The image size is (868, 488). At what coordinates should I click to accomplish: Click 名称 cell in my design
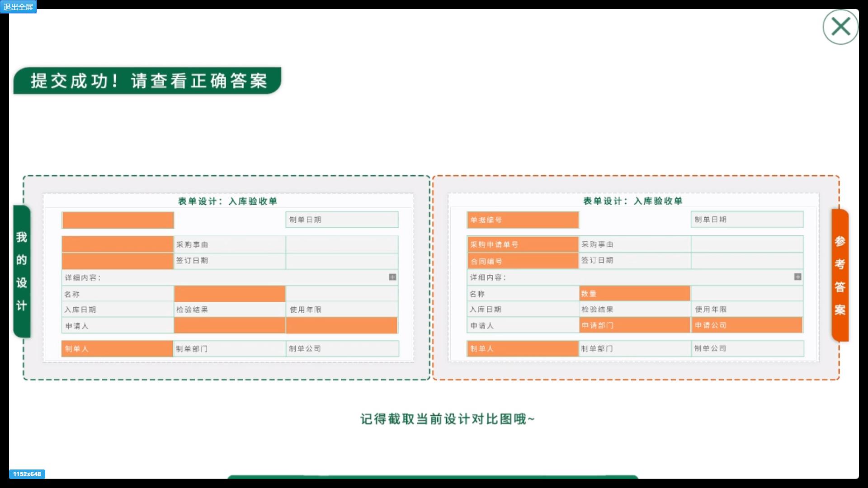pos(118,294)
